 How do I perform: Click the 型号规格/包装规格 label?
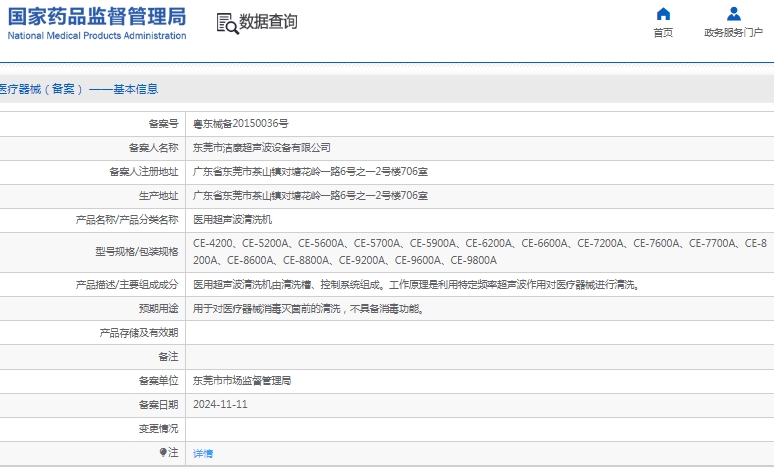point(137,252)
